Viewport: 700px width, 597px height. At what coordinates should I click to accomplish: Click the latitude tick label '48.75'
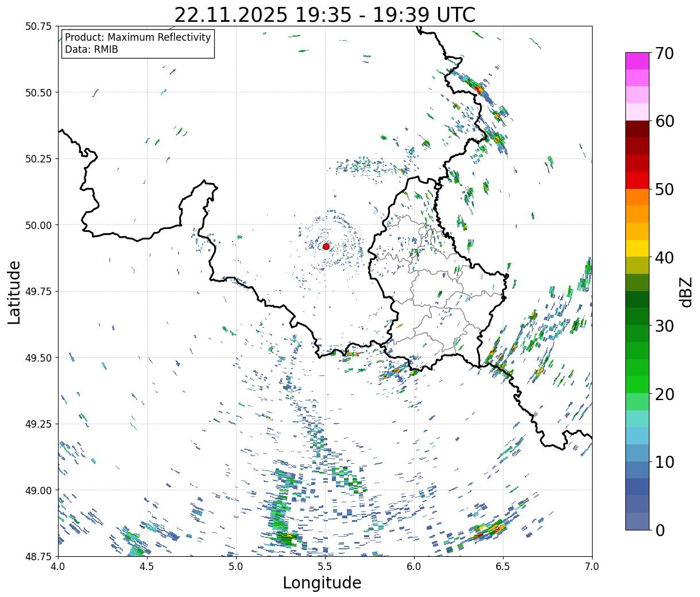pos(38,556)
